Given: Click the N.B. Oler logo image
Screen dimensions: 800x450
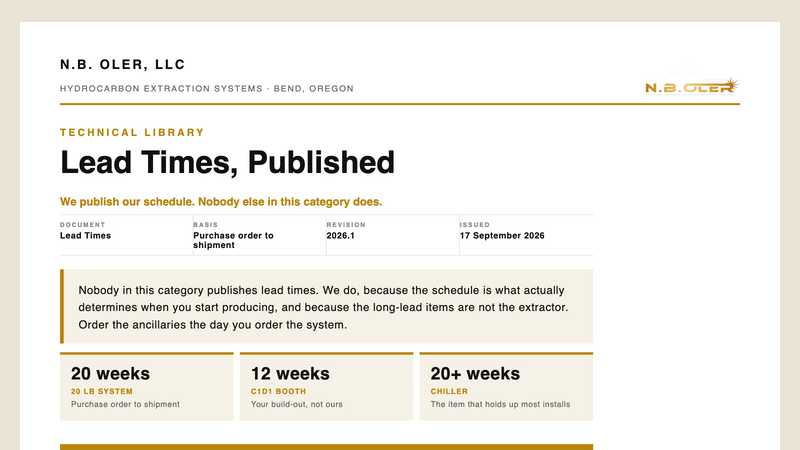Looking at the screenshot, I should [692, 81].
